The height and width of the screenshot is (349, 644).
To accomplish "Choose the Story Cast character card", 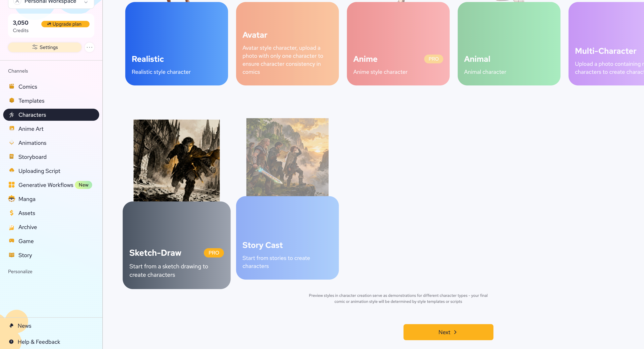I will pyautogui.click(x=287, y=237).
